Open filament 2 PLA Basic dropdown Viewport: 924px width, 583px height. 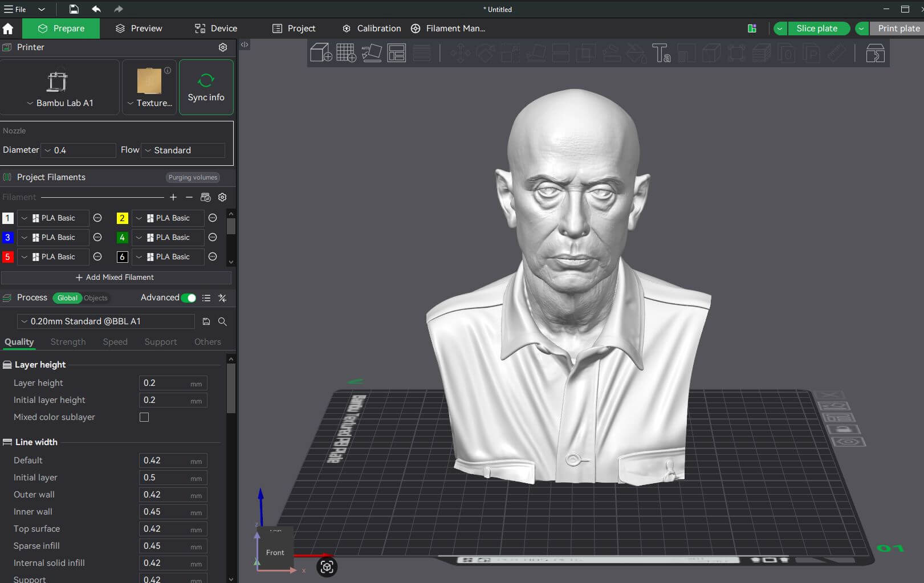[168, 218]
